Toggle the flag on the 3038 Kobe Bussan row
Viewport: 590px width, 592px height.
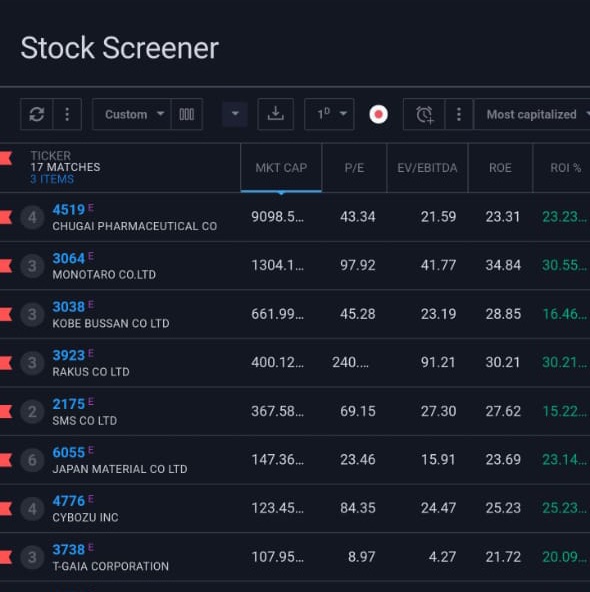(6, 314)
